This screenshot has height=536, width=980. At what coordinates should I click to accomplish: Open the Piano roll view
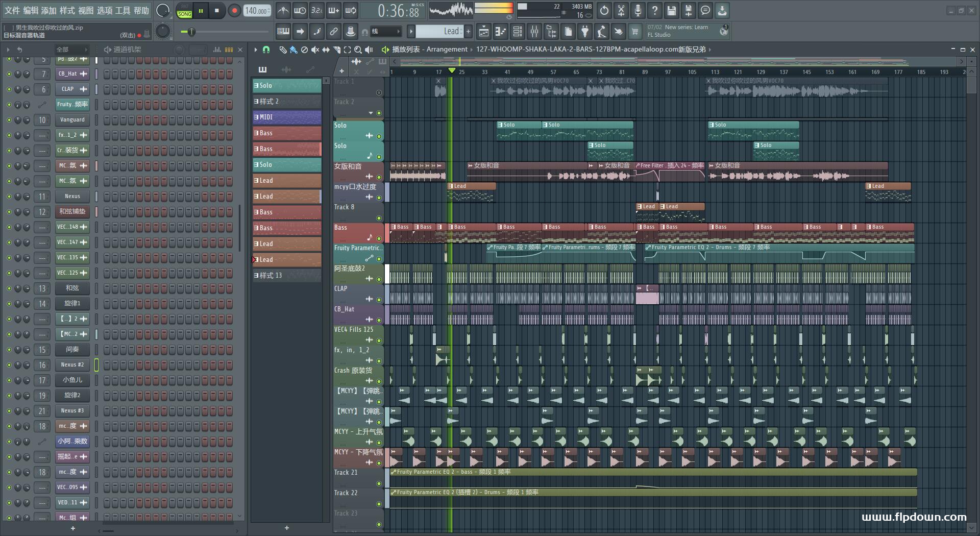point(501,32)
